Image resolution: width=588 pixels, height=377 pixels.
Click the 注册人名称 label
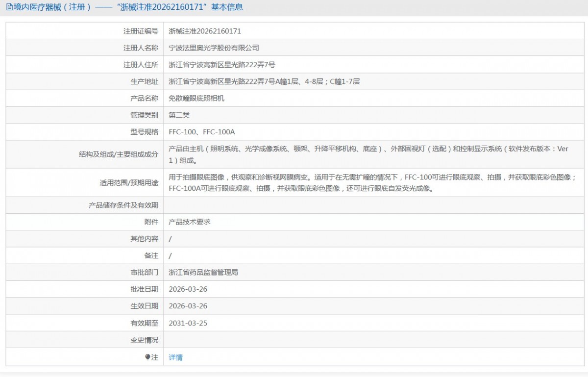(x=141, y=48)
